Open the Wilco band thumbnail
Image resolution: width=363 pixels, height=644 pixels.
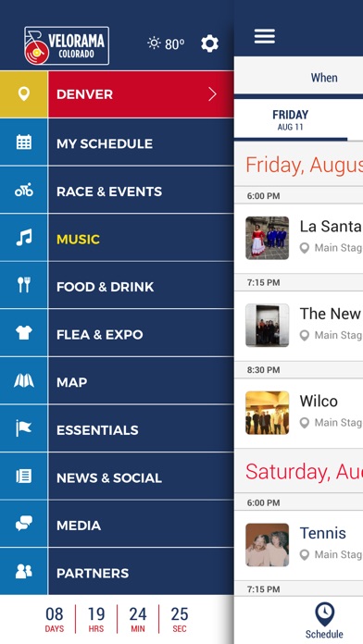pyautogui.click(x=268, y=413)
